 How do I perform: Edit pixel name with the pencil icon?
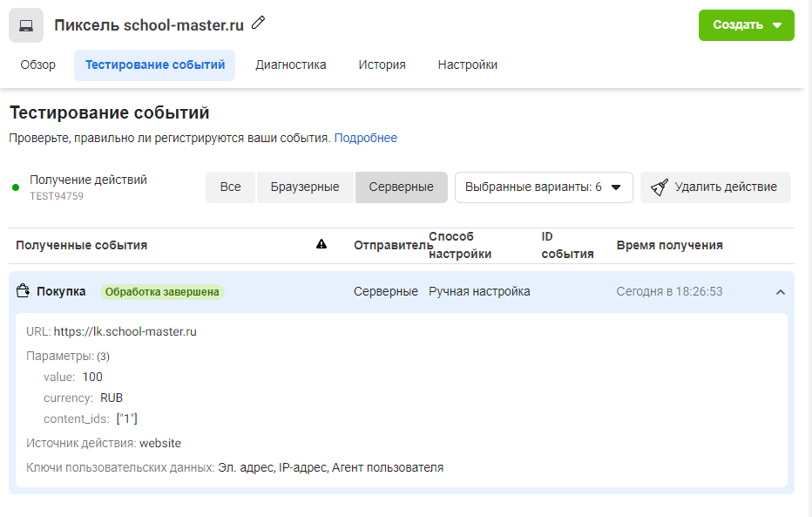[x=258, y=23]
